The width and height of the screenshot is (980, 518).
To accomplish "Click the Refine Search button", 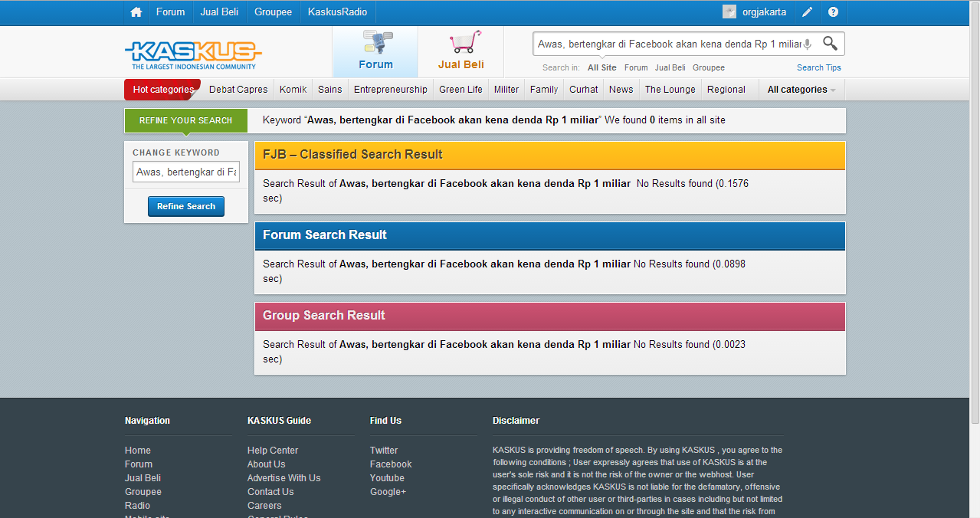I will pyautogui.click(x=186, y=206).
